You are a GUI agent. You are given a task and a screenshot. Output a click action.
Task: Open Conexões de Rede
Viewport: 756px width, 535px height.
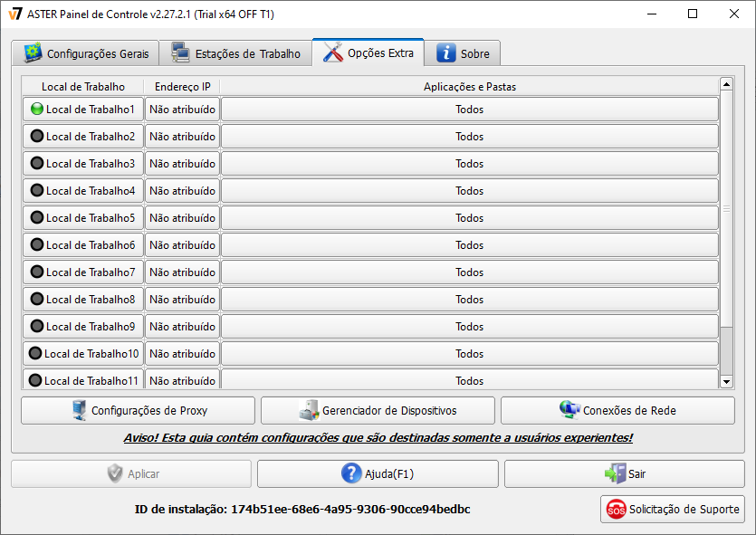click(x=617, y=410)
